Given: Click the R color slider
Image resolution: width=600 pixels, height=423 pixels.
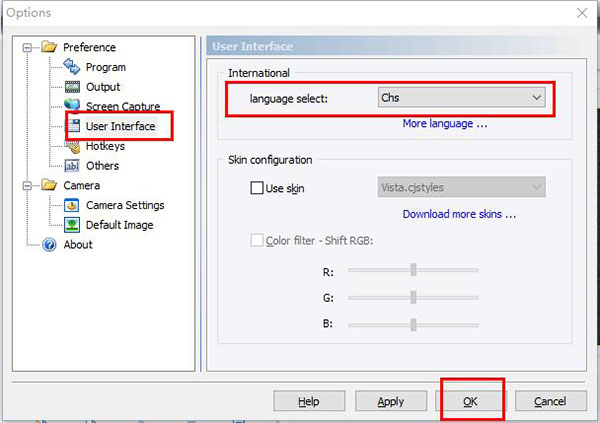Looking at the screenshot, I should (413, 269).
